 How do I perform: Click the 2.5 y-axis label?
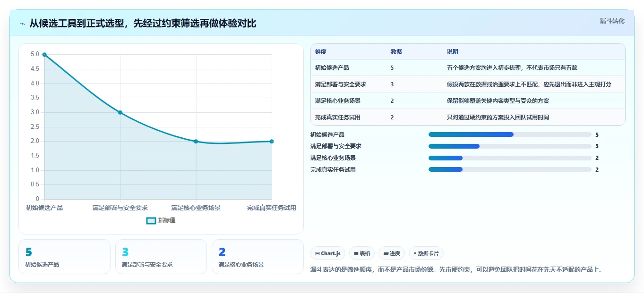point(35,127)
